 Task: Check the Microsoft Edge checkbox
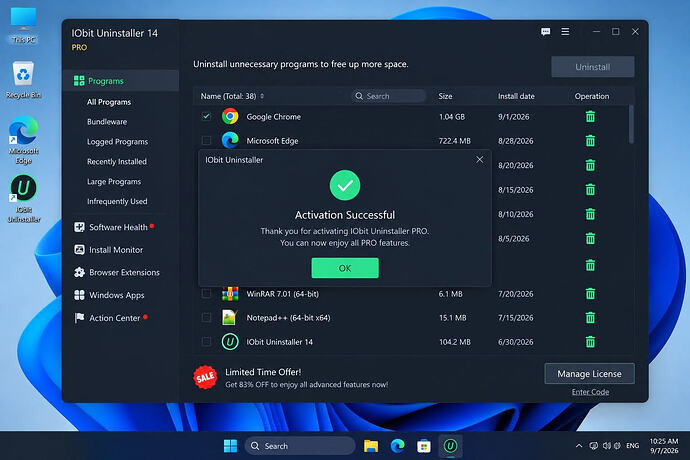click(x=206, y=140)
